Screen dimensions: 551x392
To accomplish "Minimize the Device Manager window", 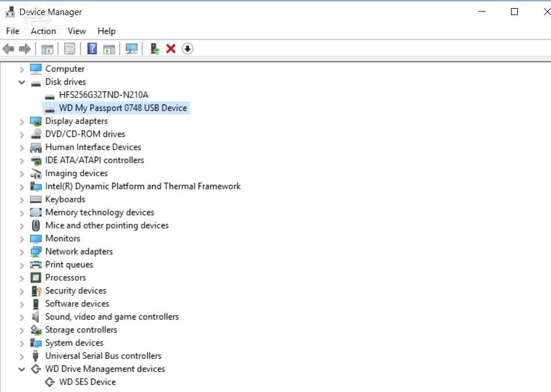I will pyautogui.click(x=482, y=12).
